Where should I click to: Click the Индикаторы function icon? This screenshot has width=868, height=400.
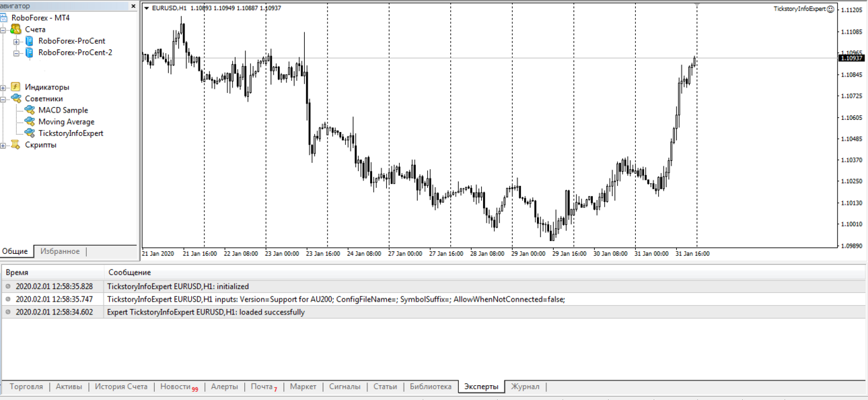point(15,87)
